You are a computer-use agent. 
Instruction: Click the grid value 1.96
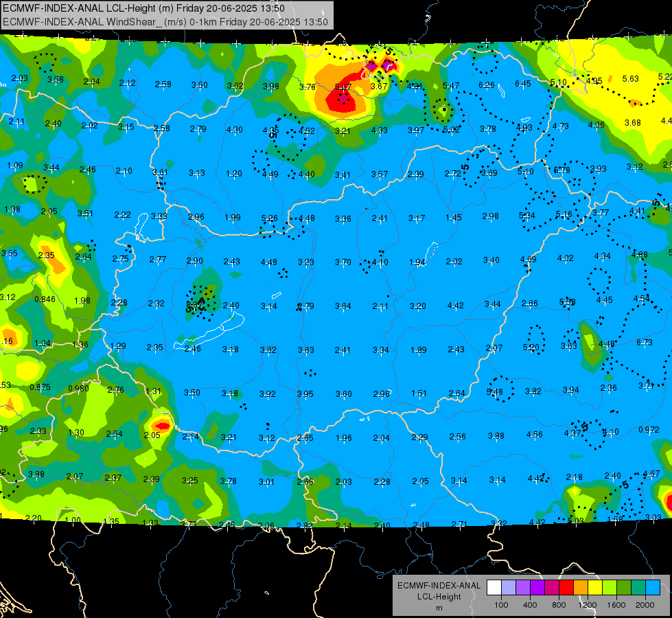pyautogui.click(x=344, y=438)
